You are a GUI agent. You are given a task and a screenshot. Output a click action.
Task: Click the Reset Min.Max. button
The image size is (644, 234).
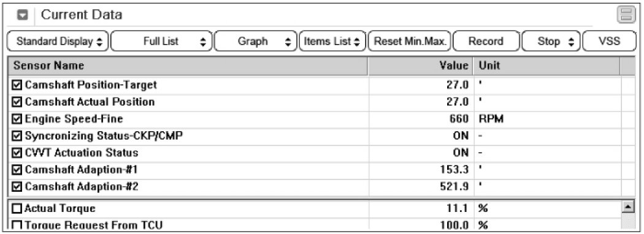coord(410,42)
